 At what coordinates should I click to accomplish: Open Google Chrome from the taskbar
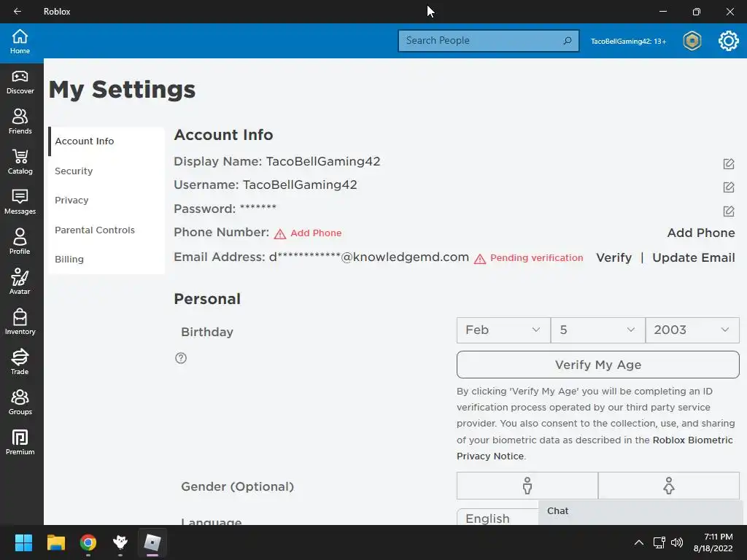tap(88, 542)
